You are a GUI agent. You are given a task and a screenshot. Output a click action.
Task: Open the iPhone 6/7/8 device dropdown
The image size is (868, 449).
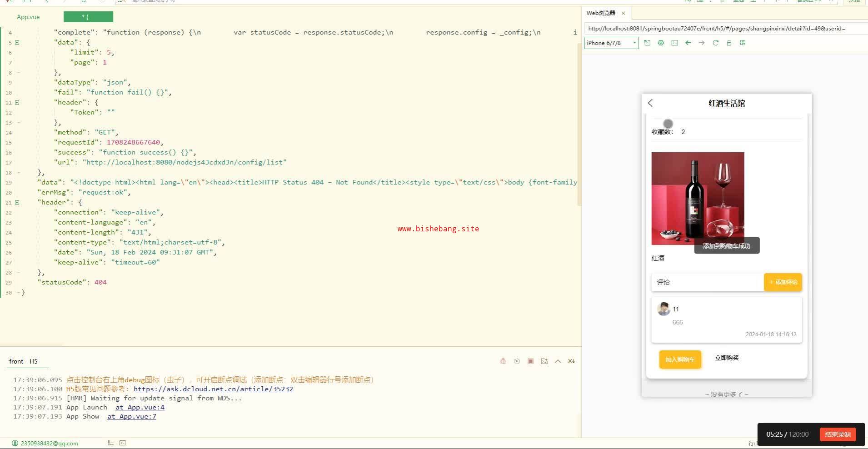(611, 43)
